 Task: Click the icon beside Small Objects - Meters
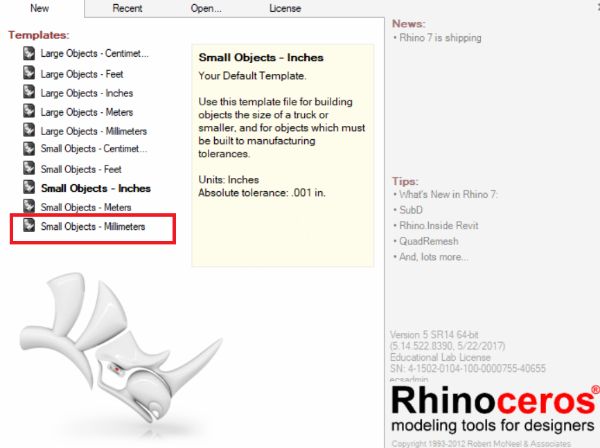(x=29, y=206)
